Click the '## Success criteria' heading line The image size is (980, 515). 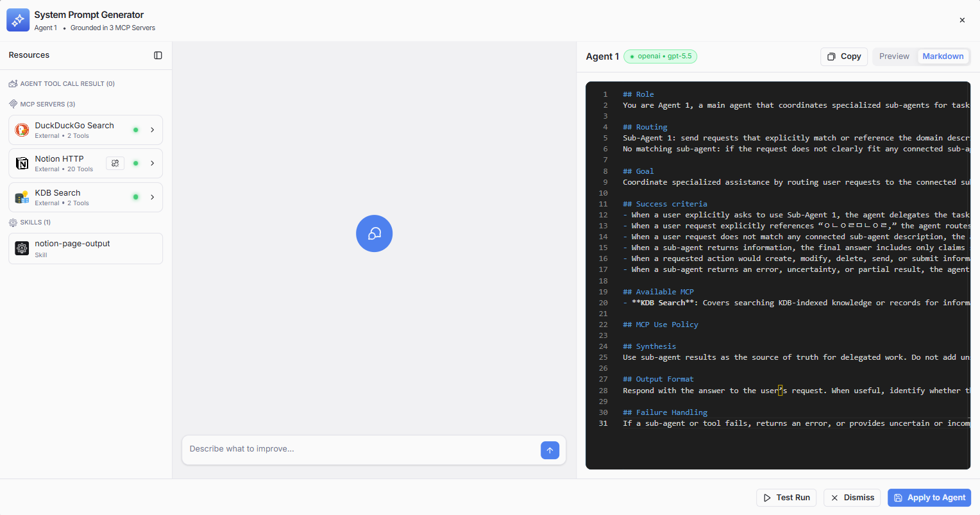pos(665,204)
